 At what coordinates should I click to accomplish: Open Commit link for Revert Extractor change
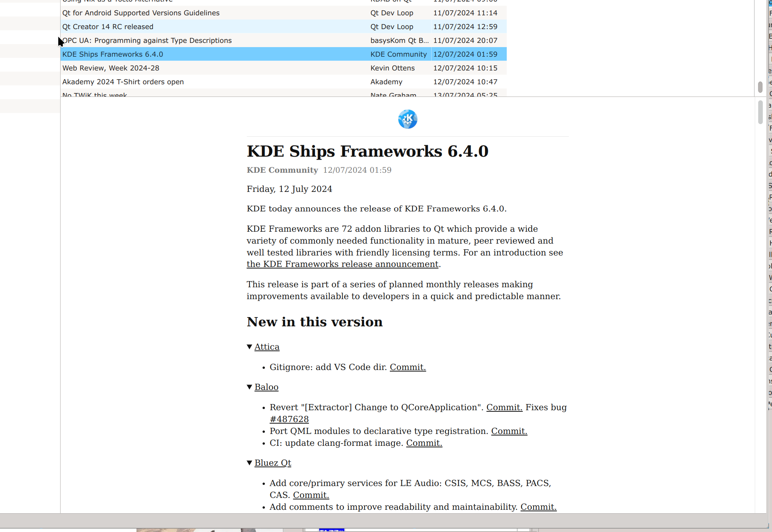[504, 408]
